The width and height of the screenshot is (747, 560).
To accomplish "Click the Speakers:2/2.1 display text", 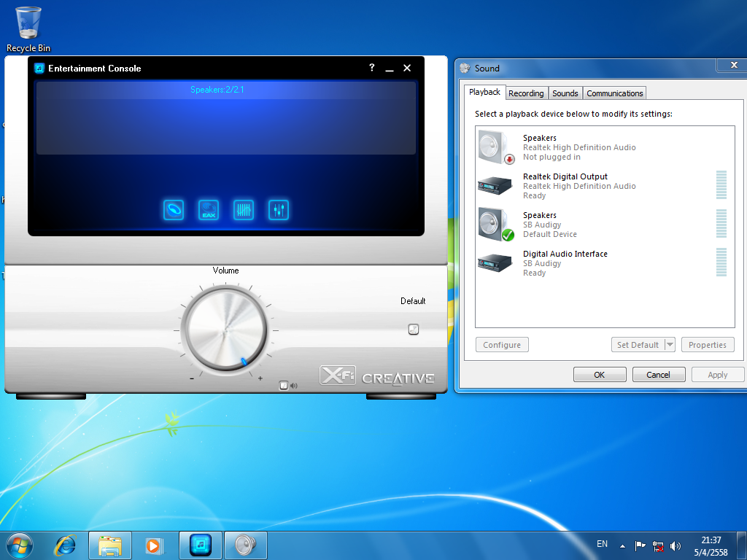I will click(x=217, y=90).
